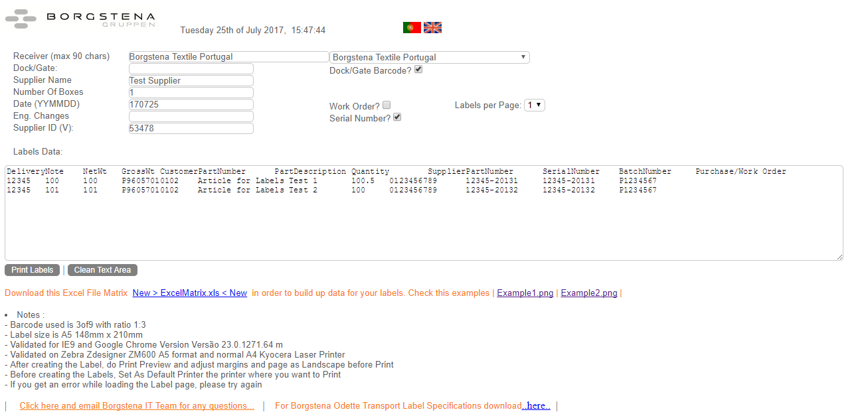
Task: Focus the Date (YYMMDD) input field
Action: point(191,104)
